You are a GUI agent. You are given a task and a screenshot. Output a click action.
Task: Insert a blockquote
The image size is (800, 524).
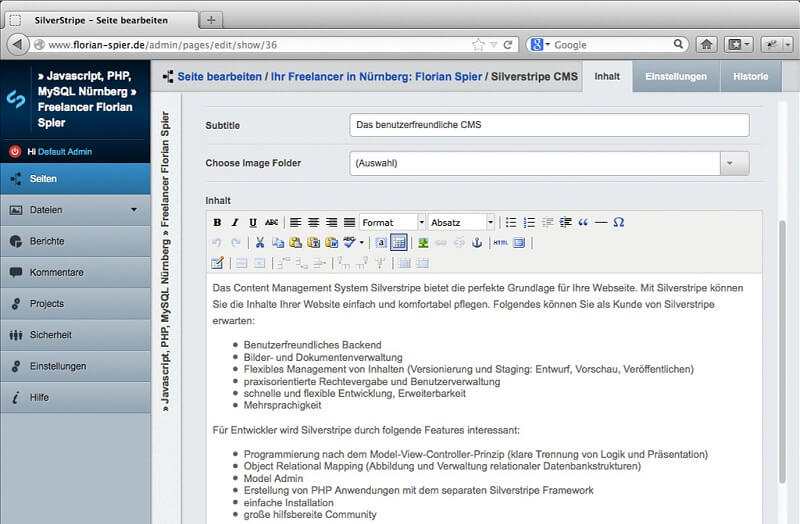(x=583, y=222)
